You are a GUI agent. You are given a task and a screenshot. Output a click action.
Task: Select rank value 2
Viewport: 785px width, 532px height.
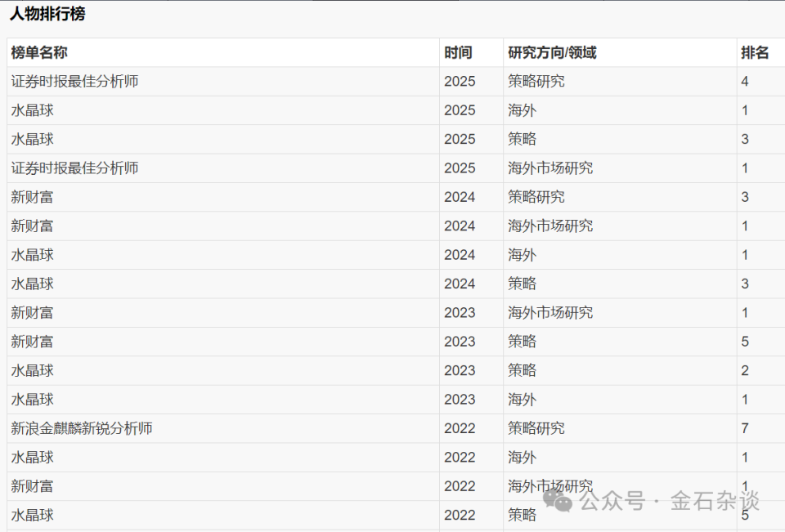pos(745,371)
